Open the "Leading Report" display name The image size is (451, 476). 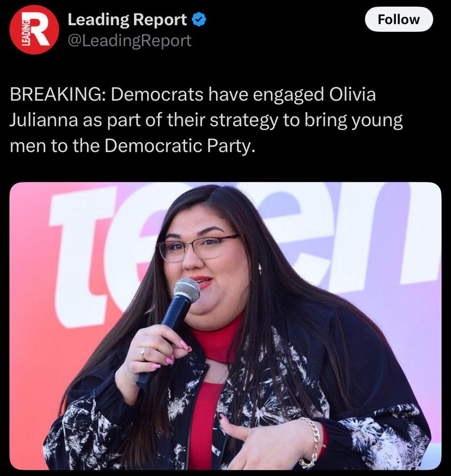[x=127, y=20]
